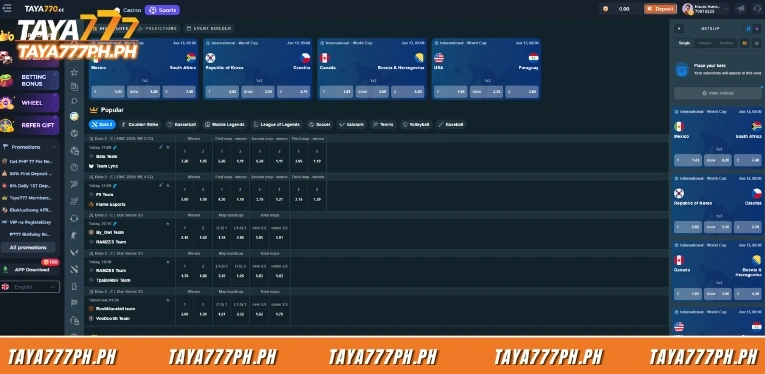The height and width of the screenshot is (374, 765).
Task: Click the orange Deposit button
Action: click(x=660, y=9)
